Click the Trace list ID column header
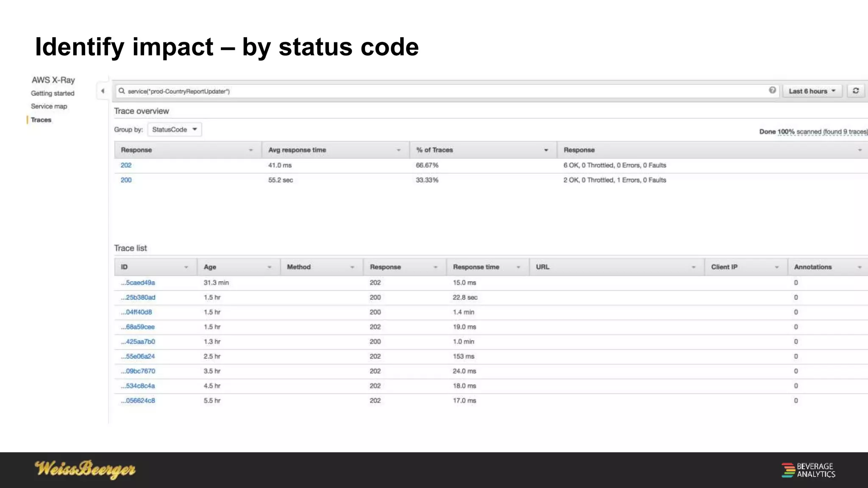Viewport: 868px width, 488px height. (x=156, y=267)
